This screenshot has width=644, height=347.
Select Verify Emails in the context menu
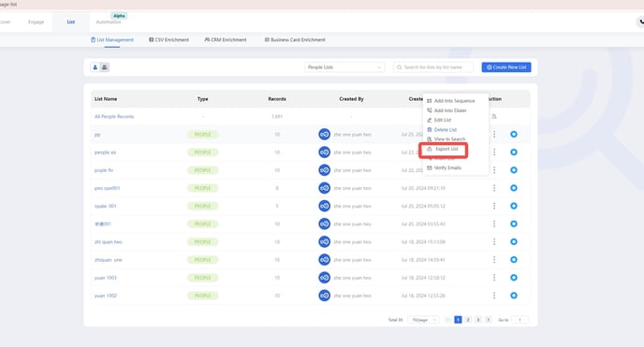tap(444, 167)
